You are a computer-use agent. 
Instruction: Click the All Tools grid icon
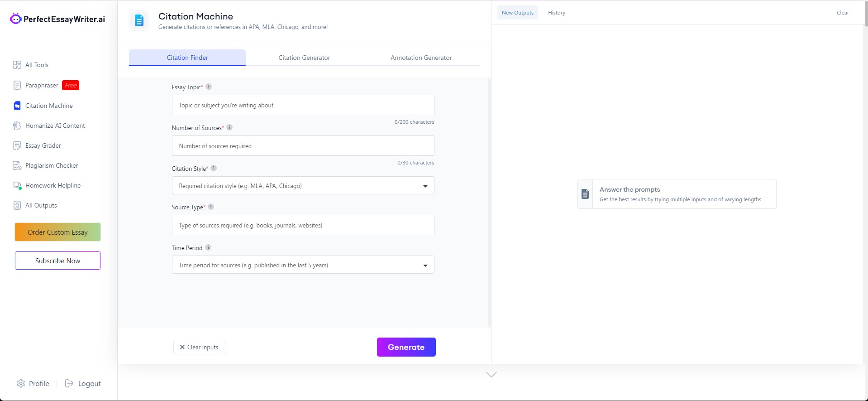pyautogui.click(x=17, y=65)
